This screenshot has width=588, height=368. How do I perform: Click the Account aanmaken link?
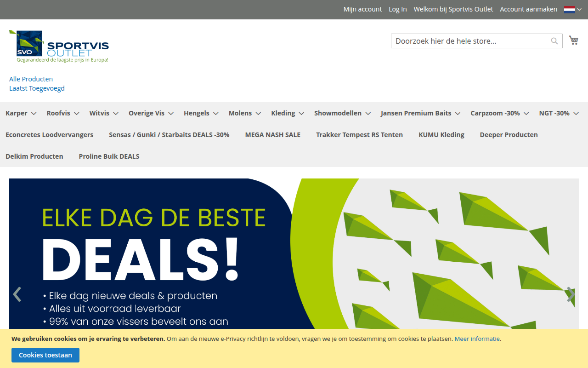pyautogui.click(x=529, y=9)
